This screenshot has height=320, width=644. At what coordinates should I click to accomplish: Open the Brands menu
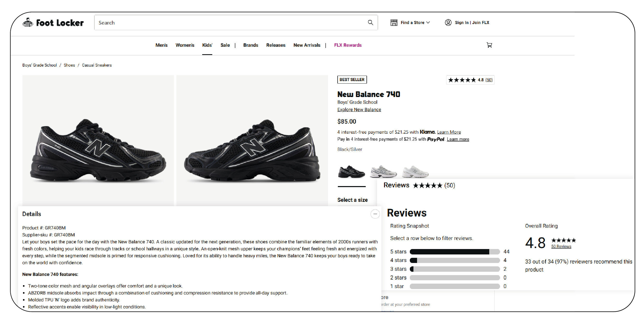(251, 45)
